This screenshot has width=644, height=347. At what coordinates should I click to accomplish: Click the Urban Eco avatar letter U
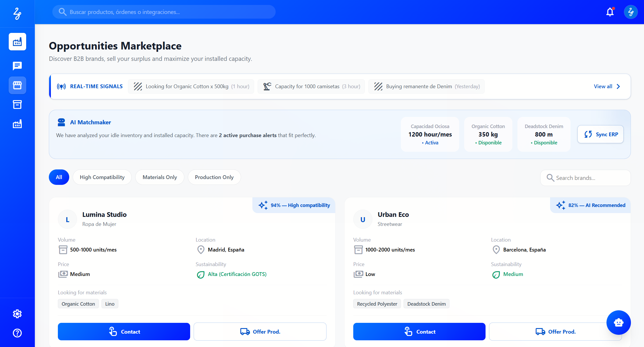click(363, 219)
